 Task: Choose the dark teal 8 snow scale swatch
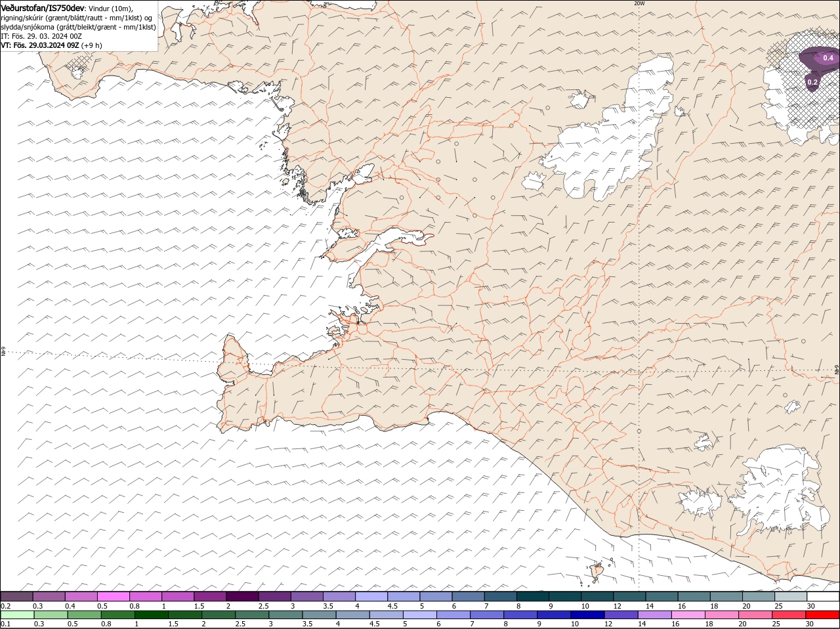click(534, 596)
